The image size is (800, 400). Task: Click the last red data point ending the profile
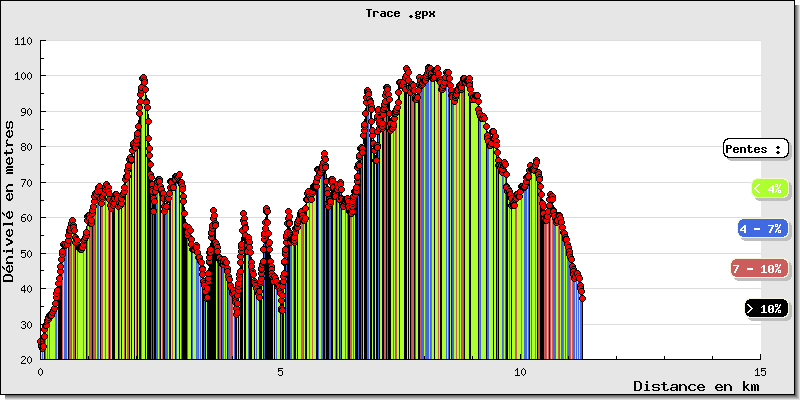(x=582, y=298)
